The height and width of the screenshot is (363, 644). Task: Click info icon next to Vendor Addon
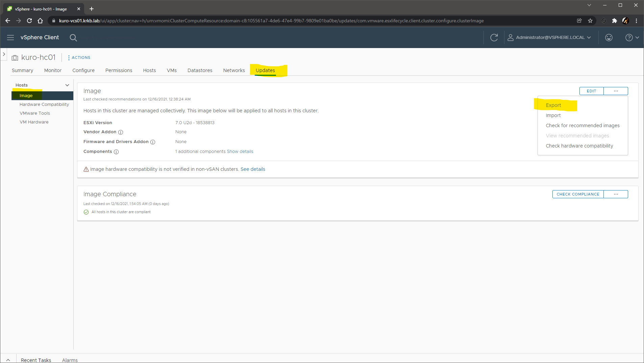[121, 132]
